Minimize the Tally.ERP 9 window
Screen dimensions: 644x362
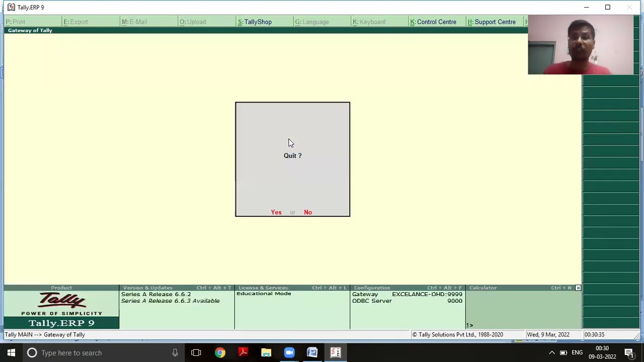pyautogui.click(x=586, y=7)
